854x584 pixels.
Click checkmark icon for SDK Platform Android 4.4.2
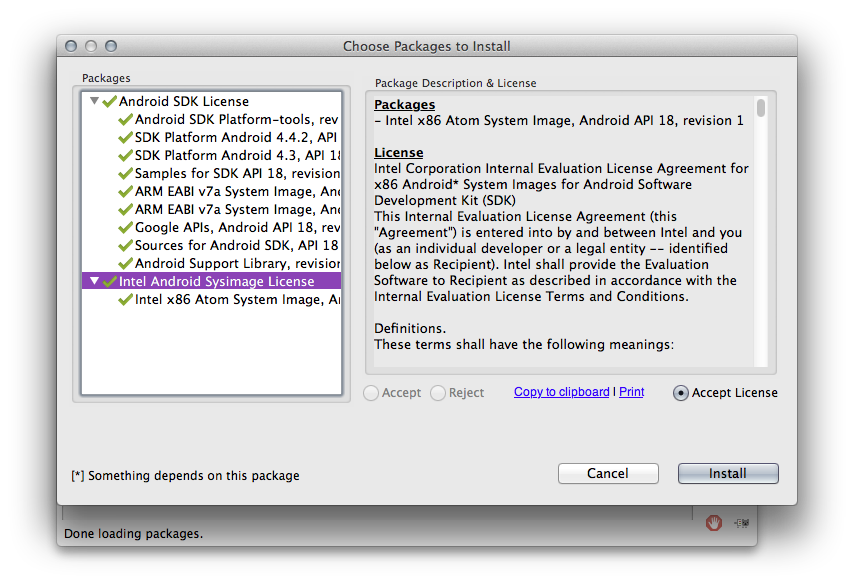126,137
